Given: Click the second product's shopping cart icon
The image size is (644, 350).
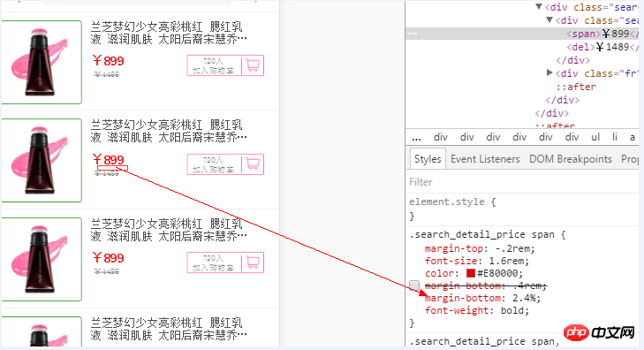Looking at the screenshot, I should (253, 164).
